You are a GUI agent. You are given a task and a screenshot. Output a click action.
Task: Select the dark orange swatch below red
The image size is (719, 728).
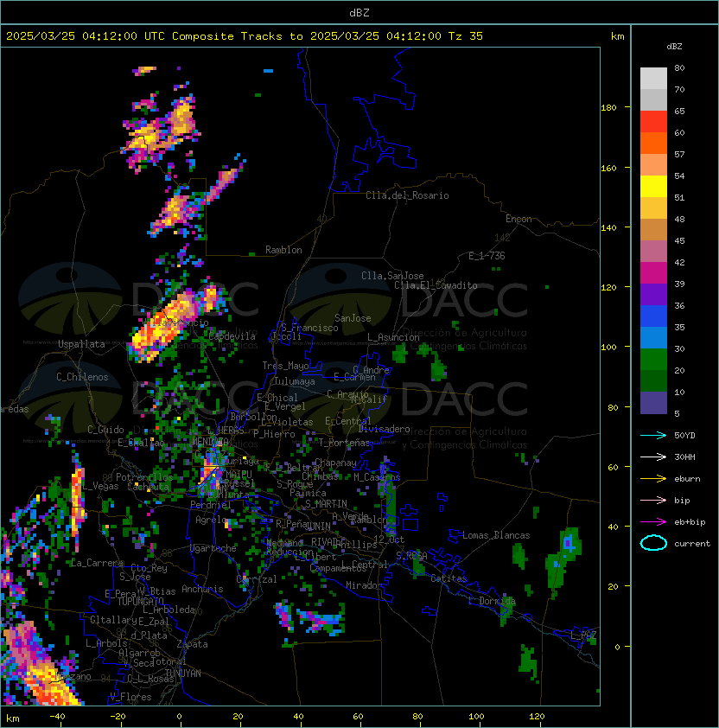pyautogui.click(x=653, y=144)
